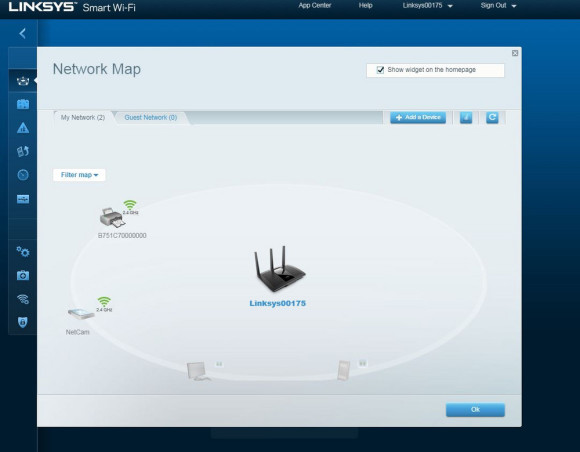Refresh the network map with reload icon
The image size is (580, 452).
(x=492, y=118)
